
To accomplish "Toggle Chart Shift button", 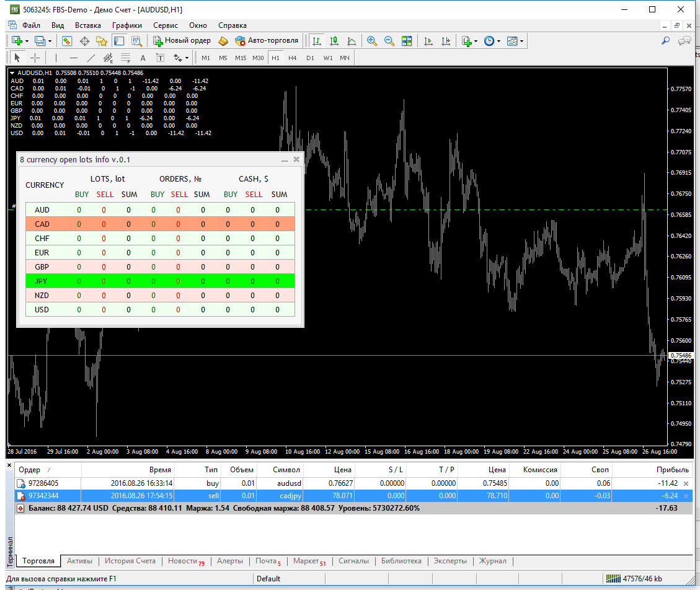I will [446, 41].
